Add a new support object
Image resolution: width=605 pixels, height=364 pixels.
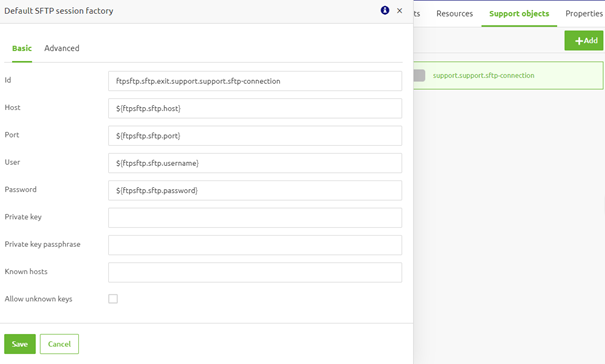tap(584, 41)
